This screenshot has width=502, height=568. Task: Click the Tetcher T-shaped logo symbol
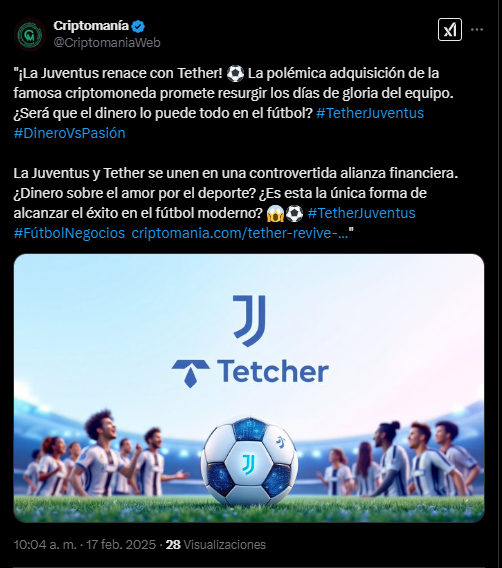coord(191,373)
